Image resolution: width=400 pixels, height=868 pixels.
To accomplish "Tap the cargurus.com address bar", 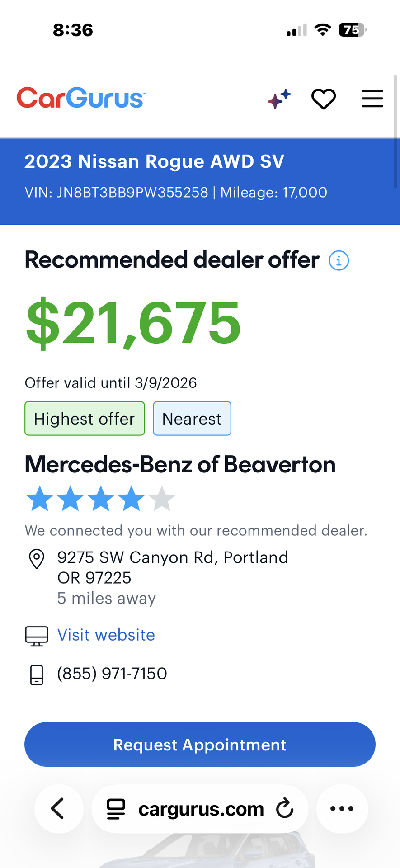I will 201,809.
